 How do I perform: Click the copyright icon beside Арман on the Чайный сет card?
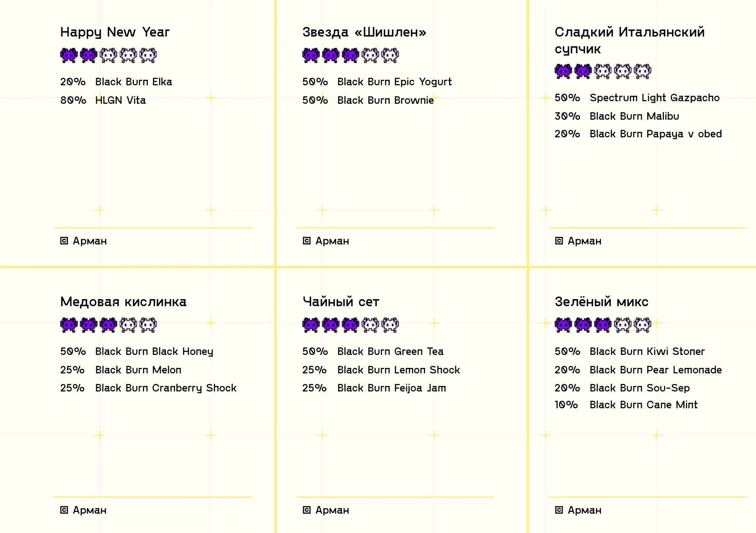(307, 510)
